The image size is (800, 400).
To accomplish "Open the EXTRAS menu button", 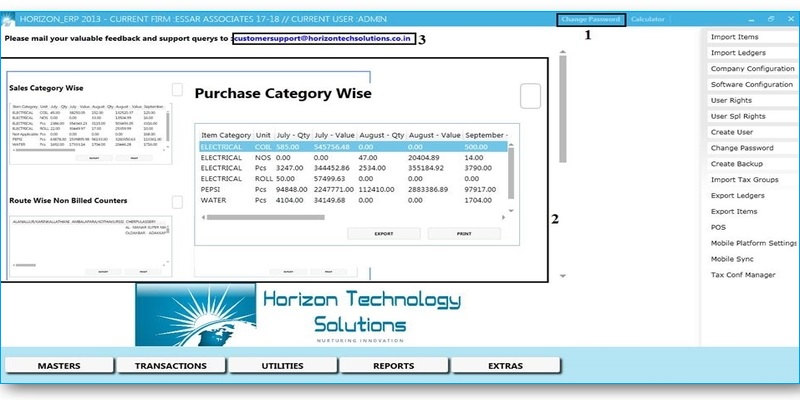I will tap(506, 366).
